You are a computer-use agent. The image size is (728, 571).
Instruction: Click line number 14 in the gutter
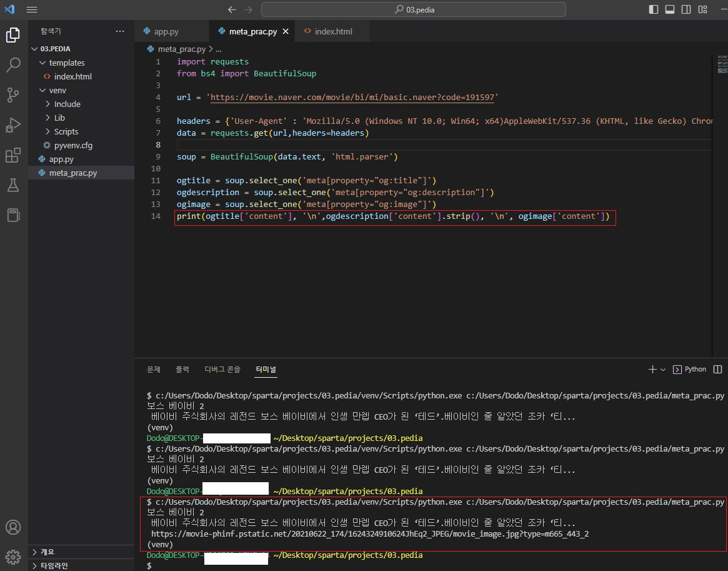click(x=156, y=216)
